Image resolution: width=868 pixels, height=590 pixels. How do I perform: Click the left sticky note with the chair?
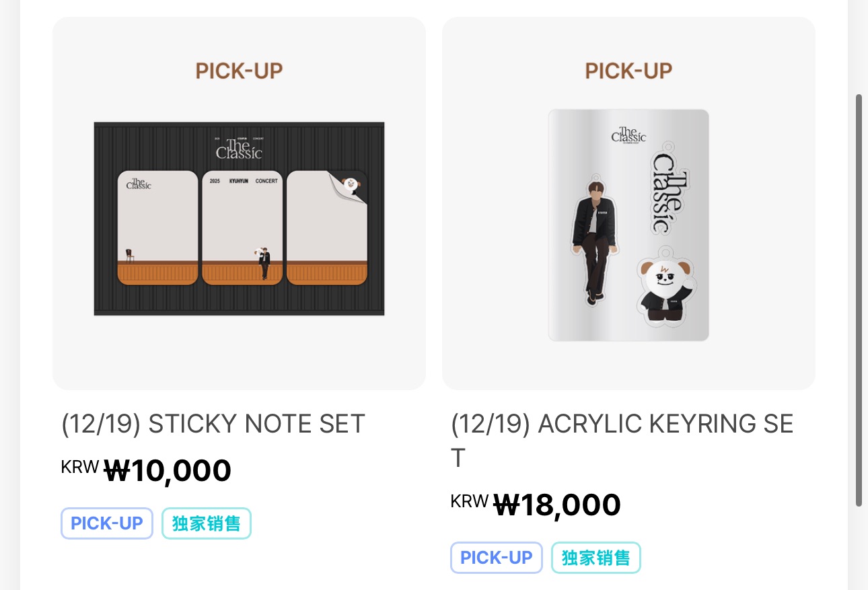[x=158, y=229]
